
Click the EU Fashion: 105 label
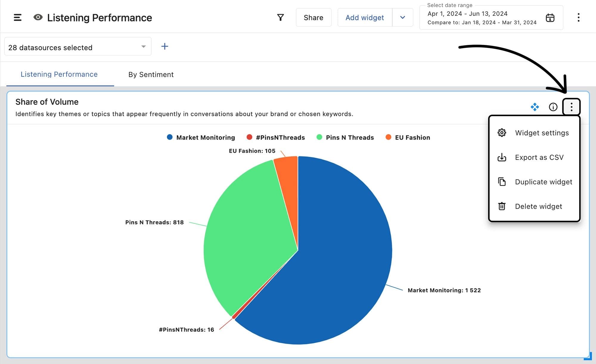click(x=252, y=151)
